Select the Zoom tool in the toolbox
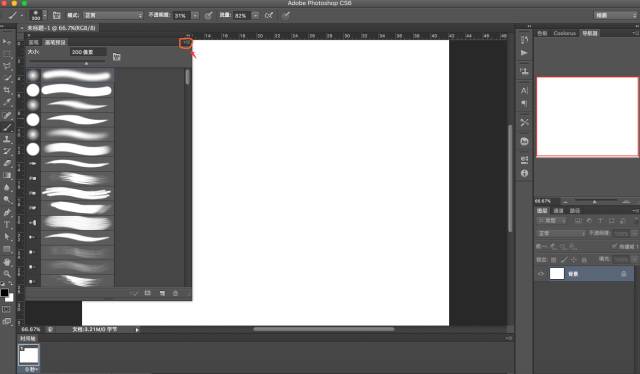The image size is (640, 374). [7, 274]
